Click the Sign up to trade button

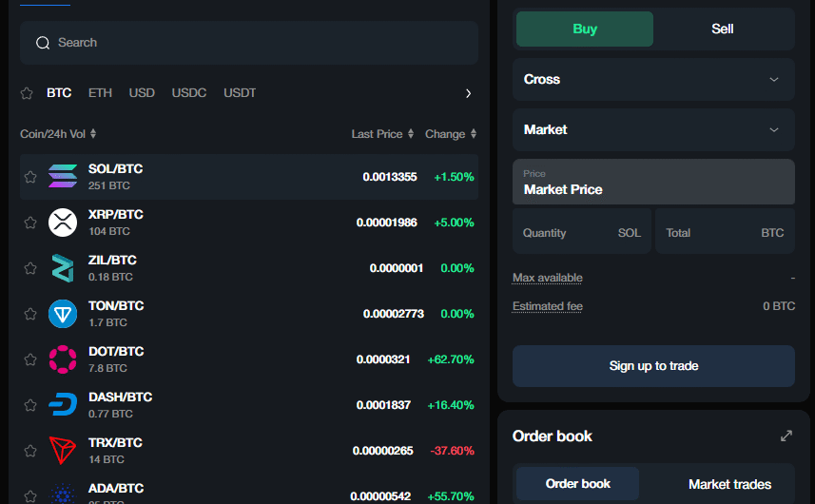coord(653,366)
